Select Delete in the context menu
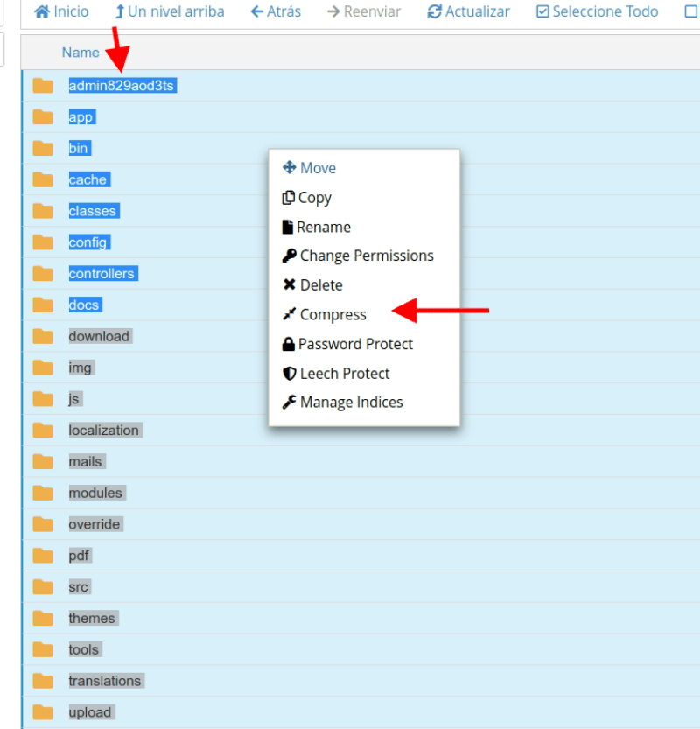Image resolution: width=700 pixels, height=729 pixels. coord(321,285)
